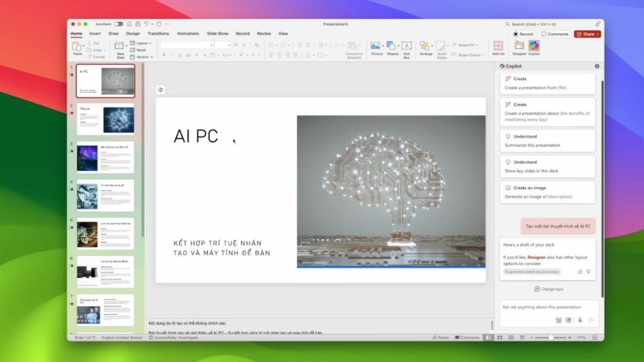644x362 pixels.
Task: Toggle the AutoSave switch
Action: tap(118, 24)
